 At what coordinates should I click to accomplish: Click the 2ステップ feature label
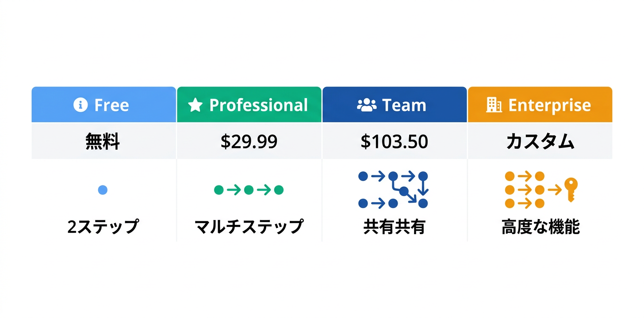point(103,227)
